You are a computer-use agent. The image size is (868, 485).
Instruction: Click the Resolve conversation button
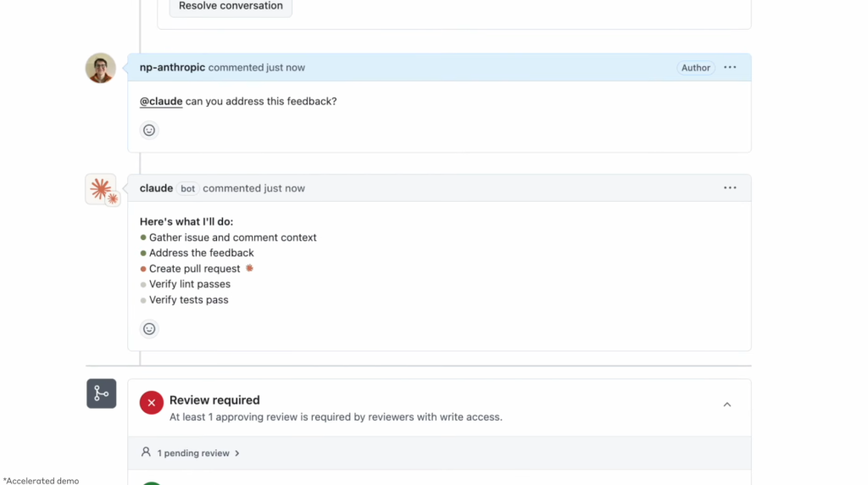(231, 6)
